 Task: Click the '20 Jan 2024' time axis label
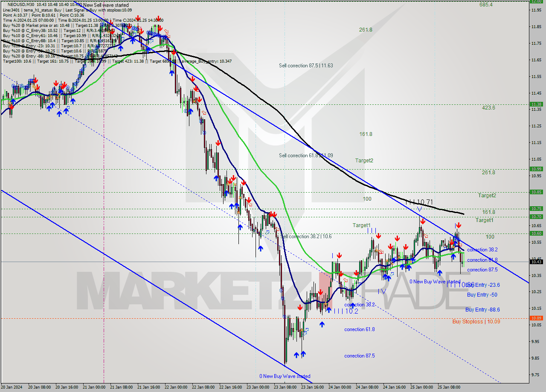(x=12, y=387)
